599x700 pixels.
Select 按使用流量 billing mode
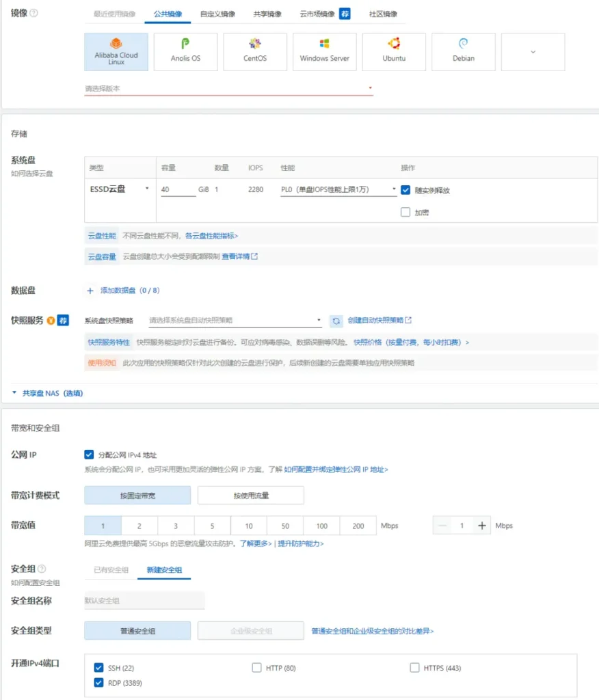point(251,496)
